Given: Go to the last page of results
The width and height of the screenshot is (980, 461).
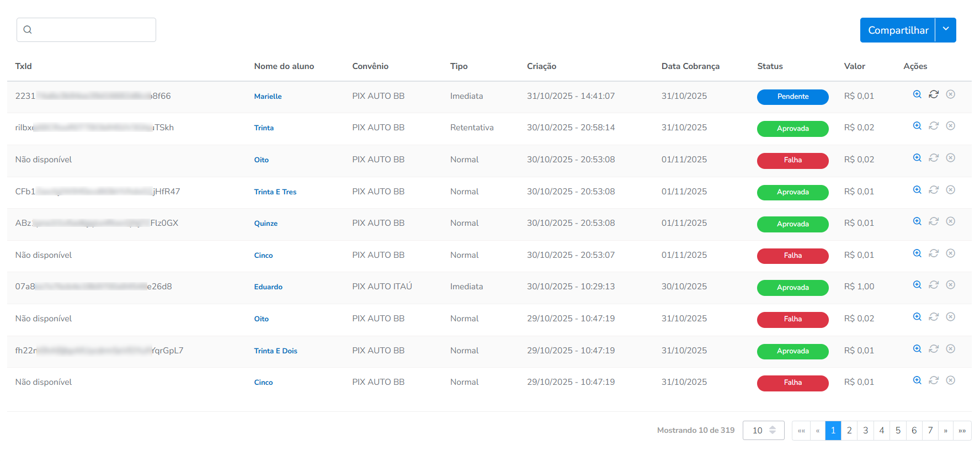Looking at the screenshot, I should click(962, 431).
